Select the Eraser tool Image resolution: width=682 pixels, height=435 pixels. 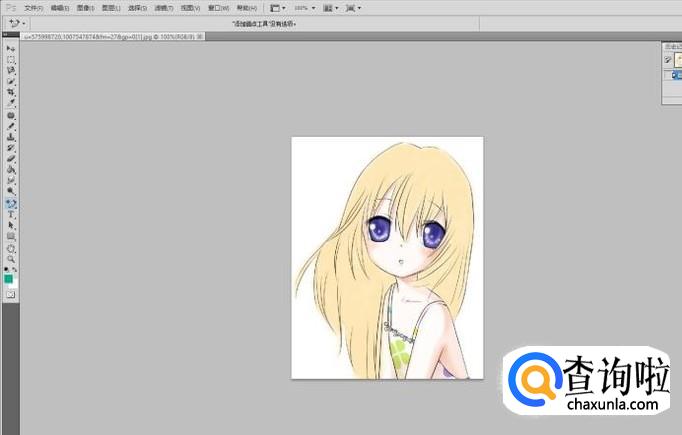[11, 158]
